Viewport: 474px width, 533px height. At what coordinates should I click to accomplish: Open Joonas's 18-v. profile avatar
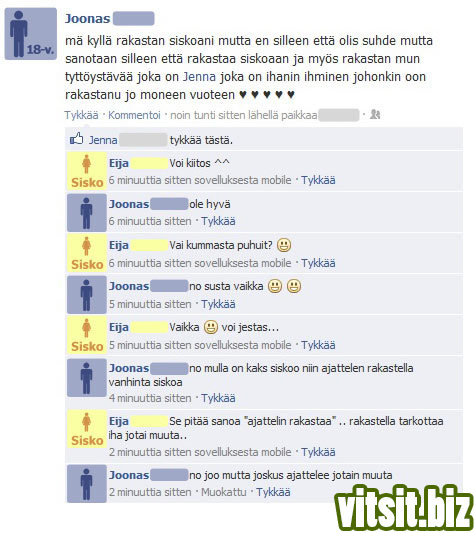point(31,34)
